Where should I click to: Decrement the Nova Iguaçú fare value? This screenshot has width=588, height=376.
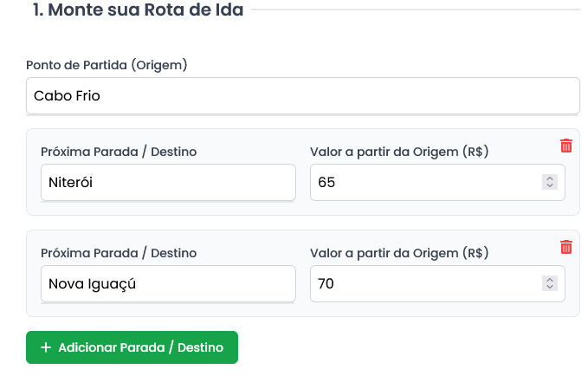[549, 287]
